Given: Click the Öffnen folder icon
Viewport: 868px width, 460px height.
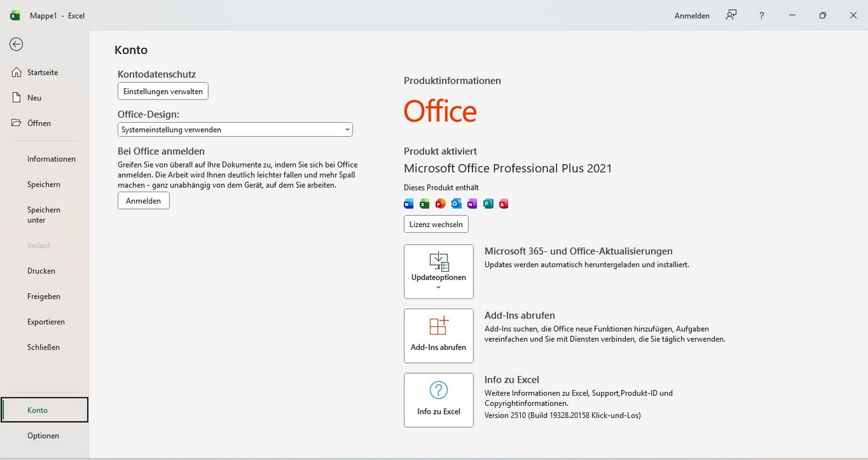Looking at the screenshot, I should [x=17, y=123].
